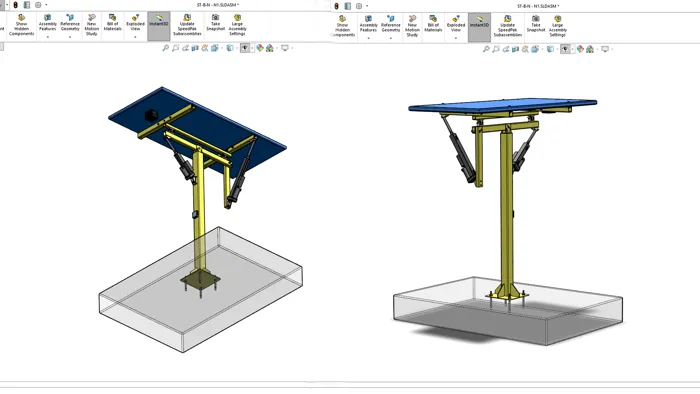Click Zoom to Fit magnifier in left view toolbar
The width and height of the screenshot is (700, 394).
pos(165,48)
